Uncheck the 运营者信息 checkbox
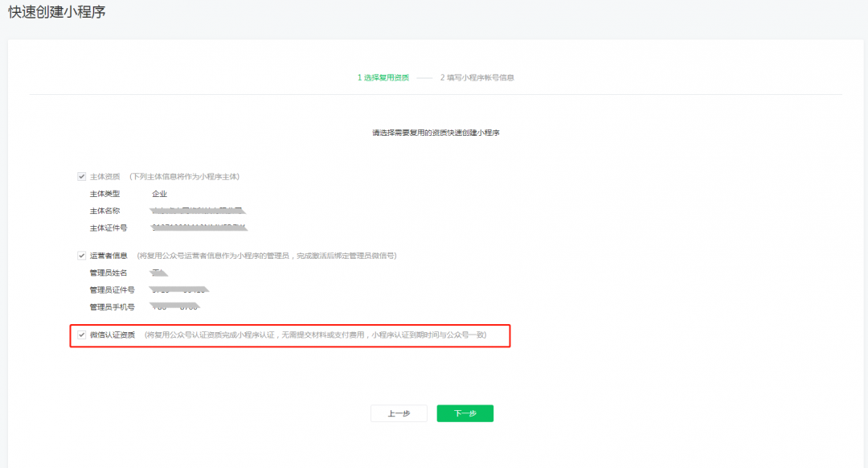Screen dimensions: 868x468 tap(81, 256)
